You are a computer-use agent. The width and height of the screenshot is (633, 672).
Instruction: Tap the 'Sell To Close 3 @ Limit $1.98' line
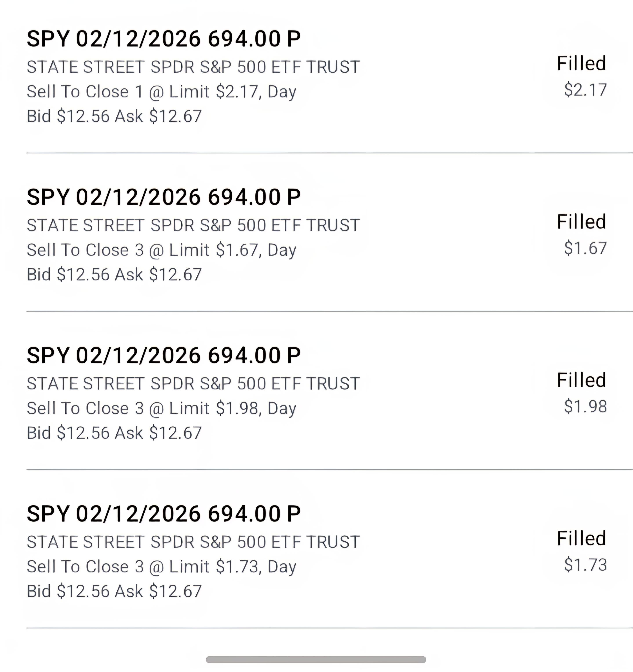click(162, 408)
